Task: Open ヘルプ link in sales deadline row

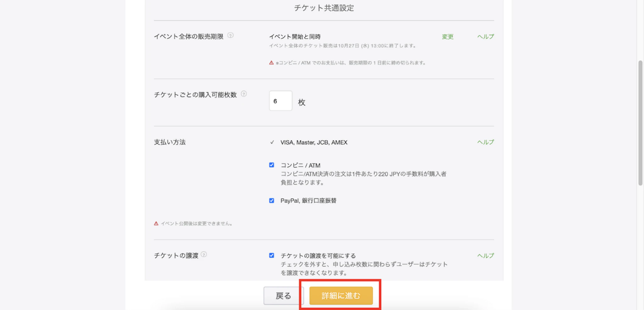Action: point(485,37)
